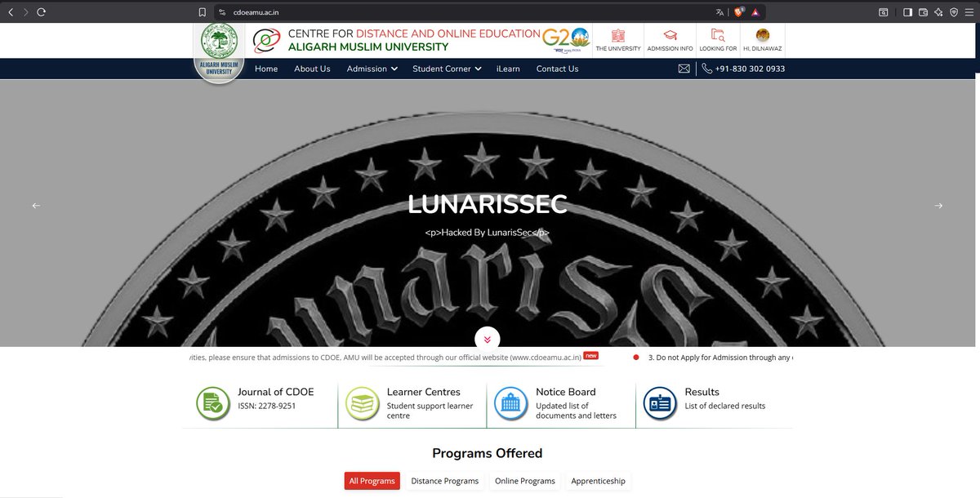
Task: Click the Hacked By LunarisSec caption text
Action: point(488,233)
